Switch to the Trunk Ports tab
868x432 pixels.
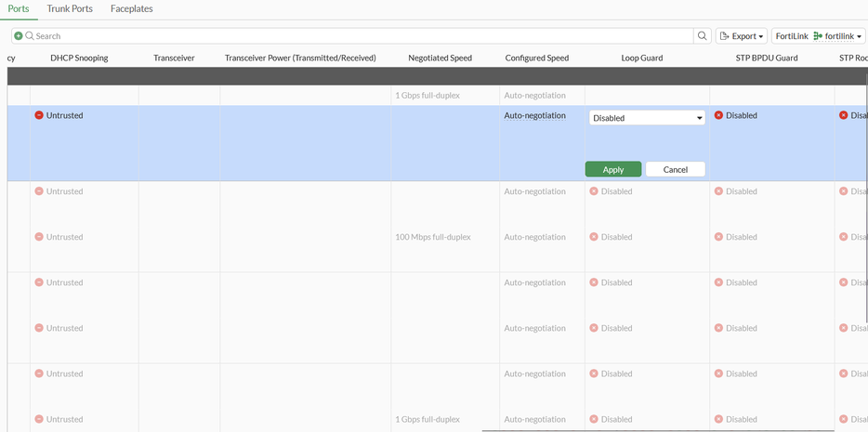tap(70, 9)
